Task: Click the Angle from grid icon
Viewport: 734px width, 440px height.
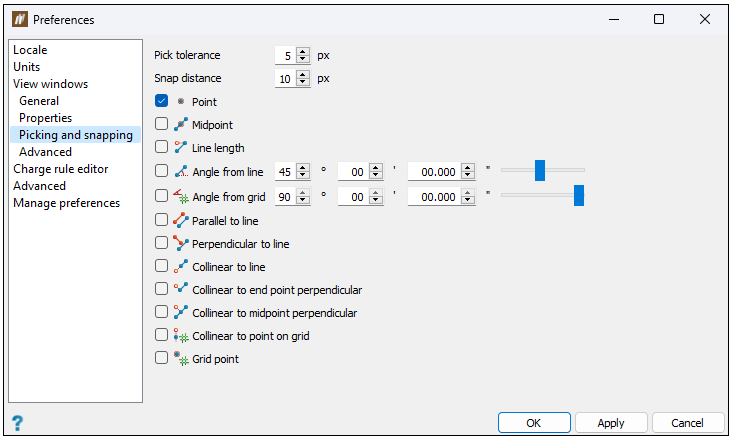Action: pyautogui.click(x=181, y=196)
